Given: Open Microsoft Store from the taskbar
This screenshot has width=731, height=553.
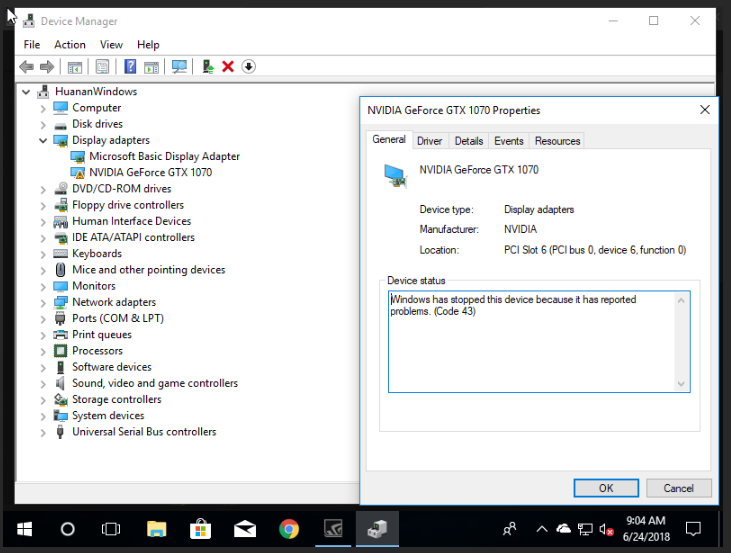Looking at the screenshot, I should (x=200, y=529).
